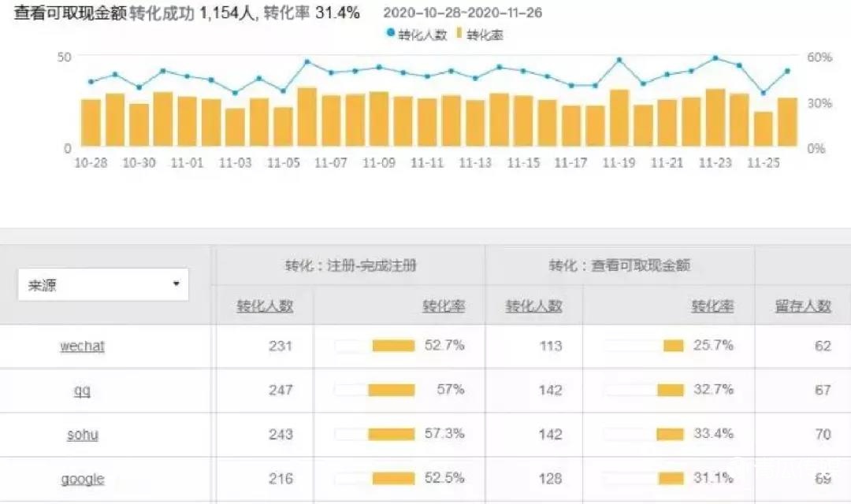Click sohu's 33.4% conversion rate bar

pos(670,434)
